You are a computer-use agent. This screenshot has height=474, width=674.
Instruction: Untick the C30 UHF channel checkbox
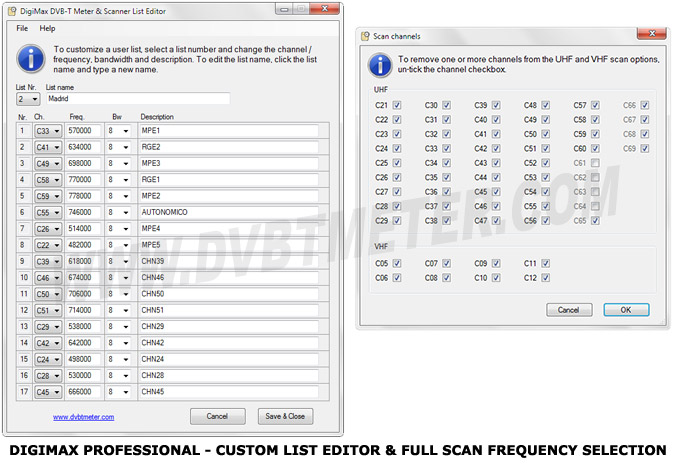[x=447, y=105]
